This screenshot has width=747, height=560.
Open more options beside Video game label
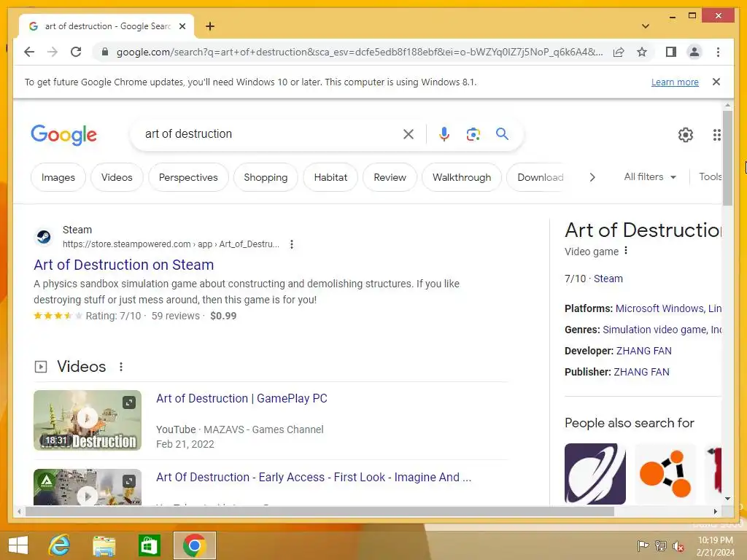pyautogui.click(x=625, y=251)
